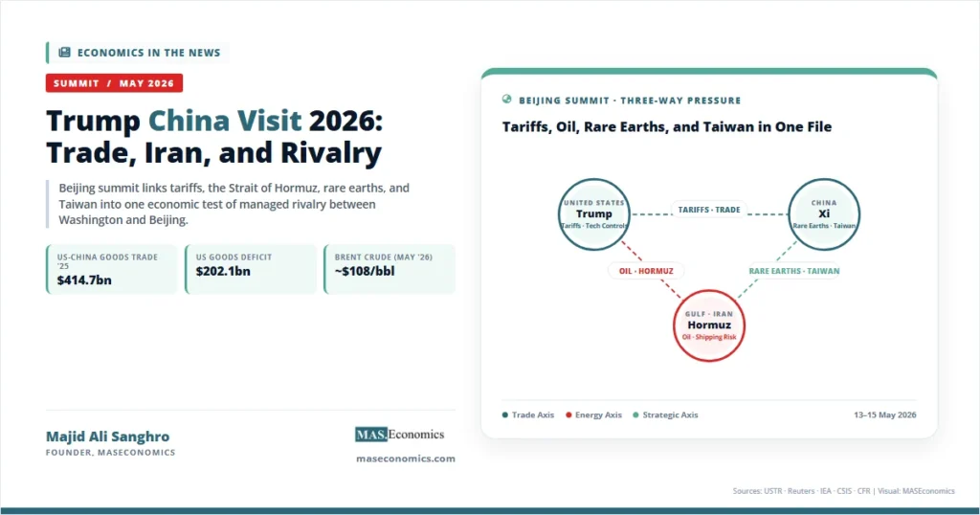Select the United States Trump node
Screen dimensions: 980x515
pyautogui.click(x=593, y=214)
